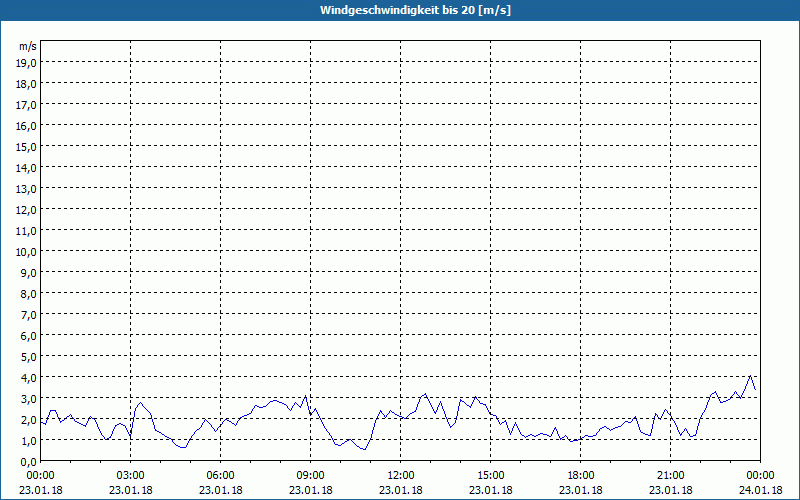
Task: Click the 7,0 y-axis label
Action: (28, 315)
